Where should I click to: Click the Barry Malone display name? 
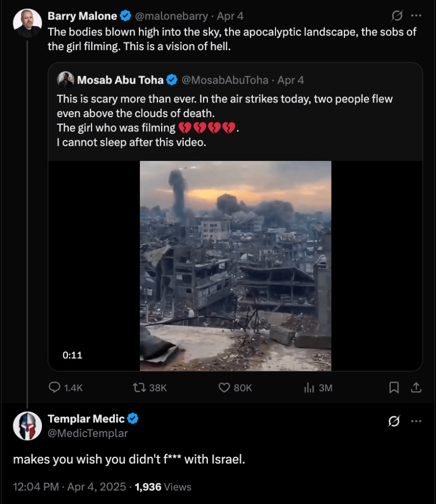pyautogui.click(x=82, y=16)
